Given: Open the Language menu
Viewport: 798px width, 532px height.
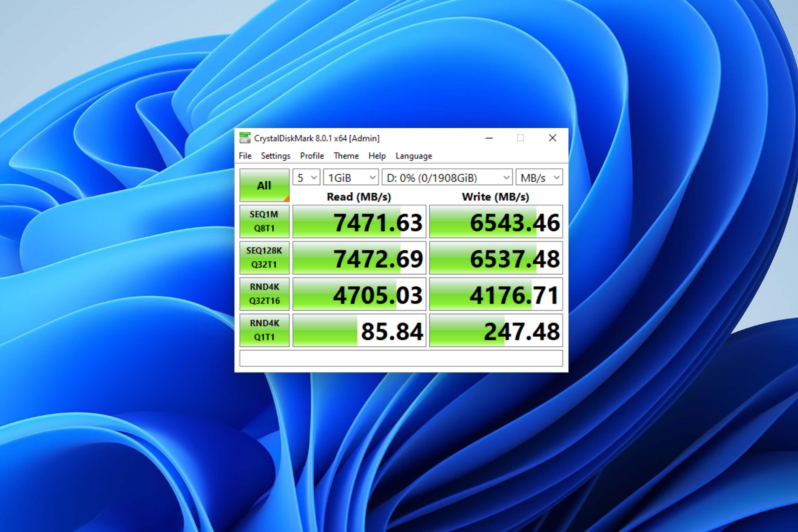Looking at the screenshot, I should (x=414, y=156).
